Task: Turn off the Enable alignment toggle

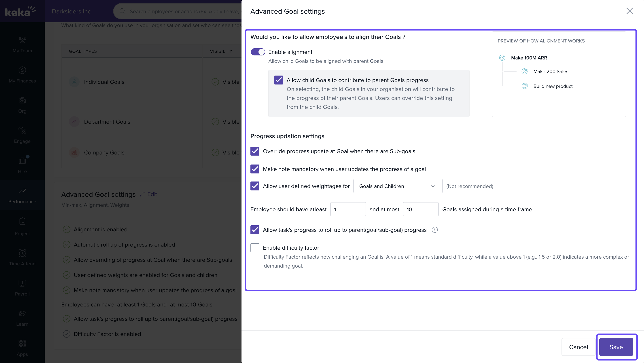Action: pos(258,52)
